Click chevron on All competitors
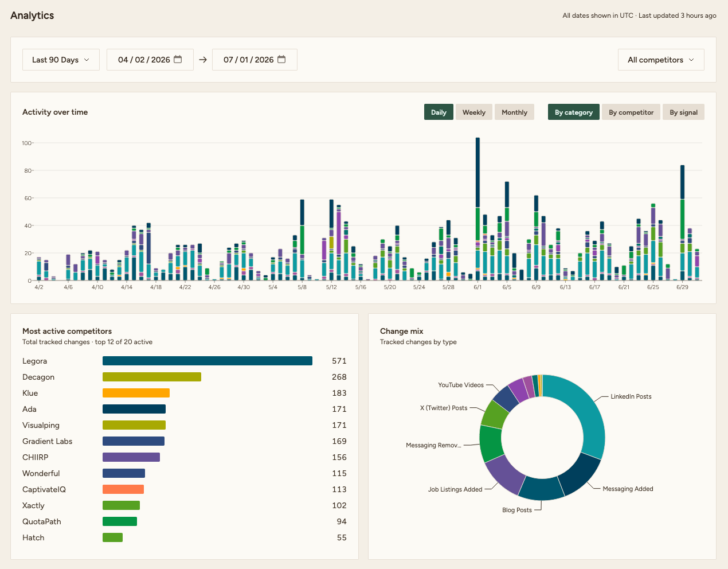The image size is (728, 569). 691,60
